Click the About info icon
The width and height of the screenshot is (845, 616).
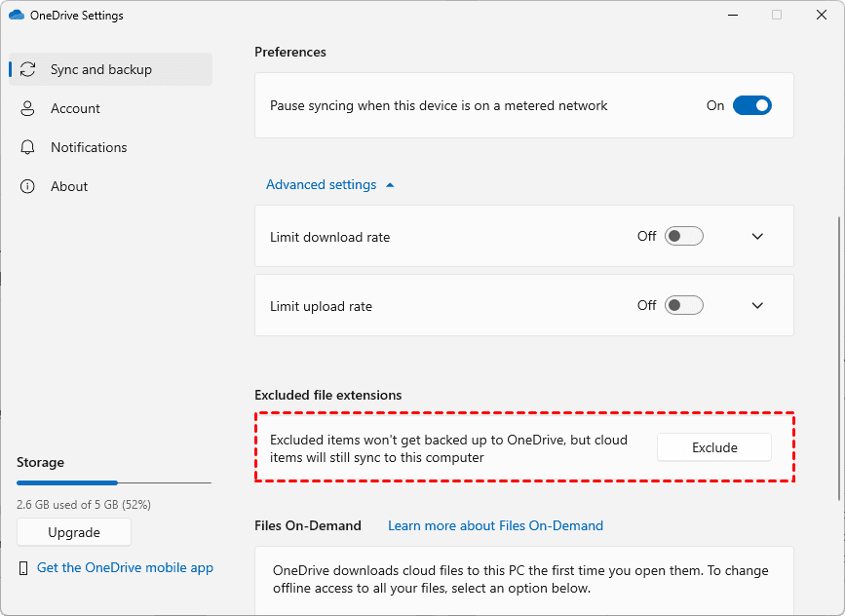(28, 186)
